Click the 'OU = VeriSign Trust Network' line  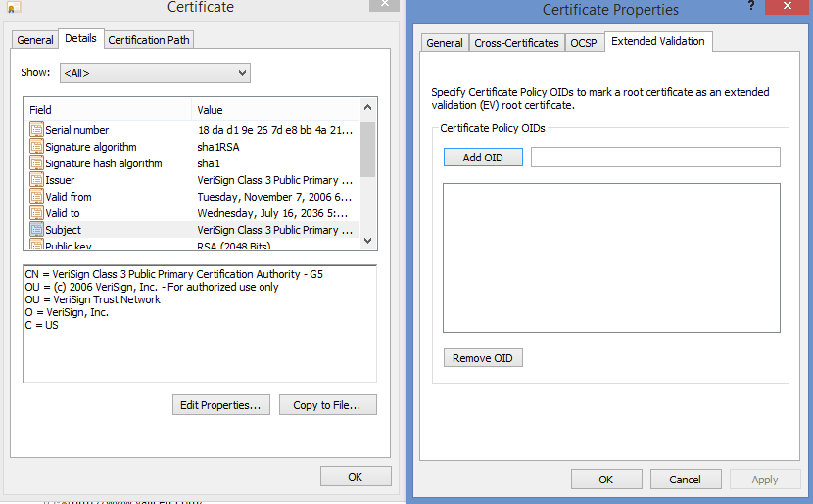(x=93, y=299)
